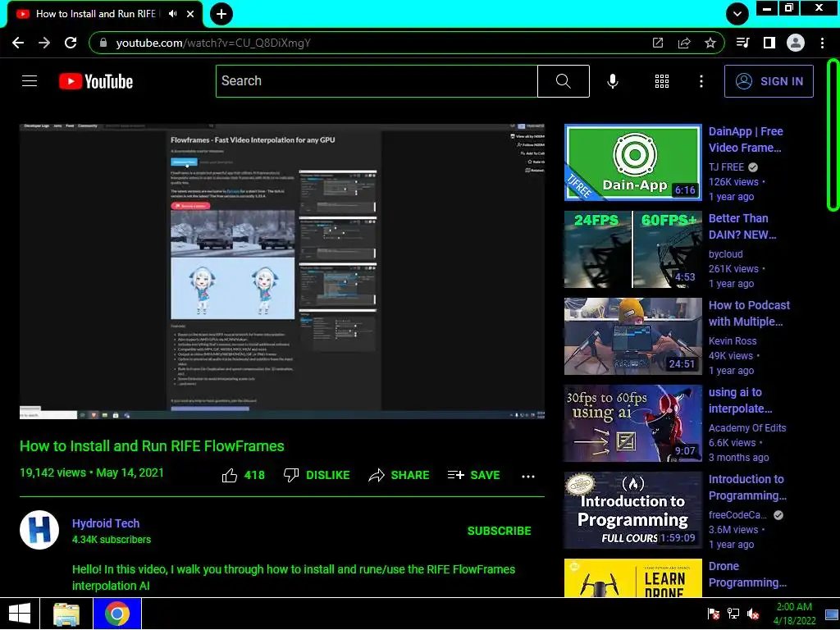Bookmark this tab with star
This screenshot has width=840, height=630.
click(x=710, y=43)
